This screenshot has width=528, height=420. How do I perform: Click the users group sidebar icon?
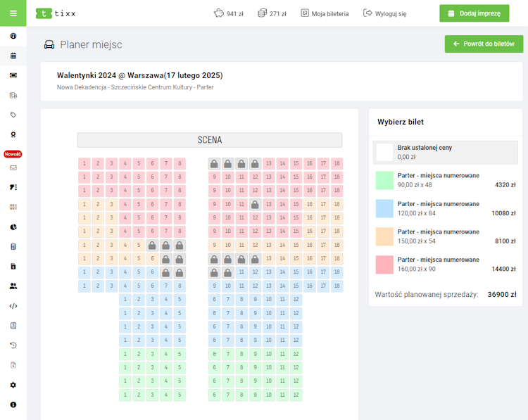13,286
